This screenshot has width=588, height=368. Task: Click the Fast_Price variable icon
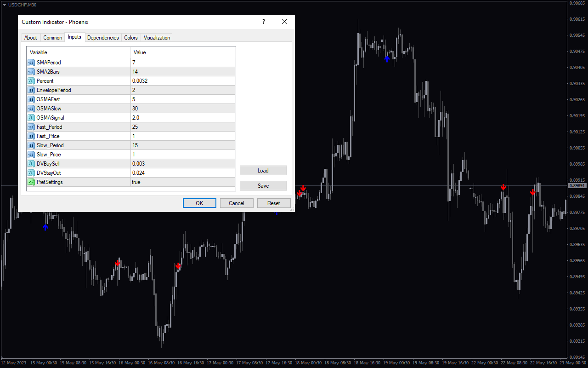pyautogui.click(x=31, y=136)
